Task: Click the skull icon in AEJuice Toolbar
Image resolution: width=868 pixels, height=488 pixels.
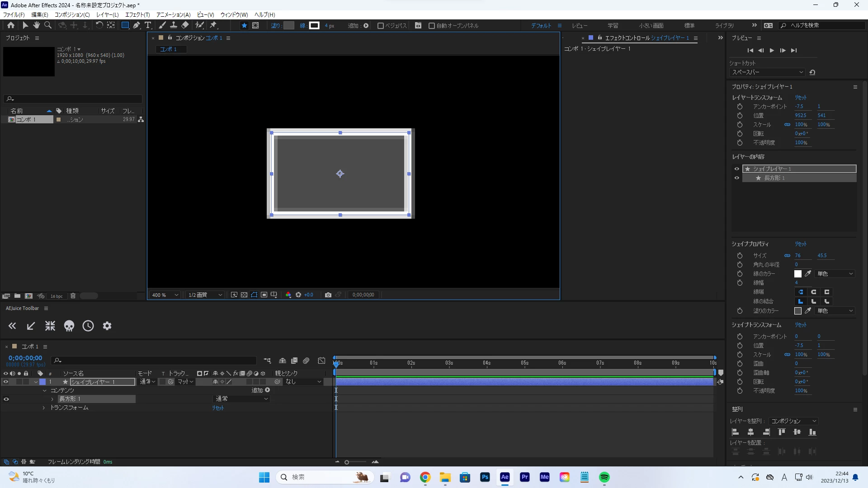Action: tap(69, 326)
